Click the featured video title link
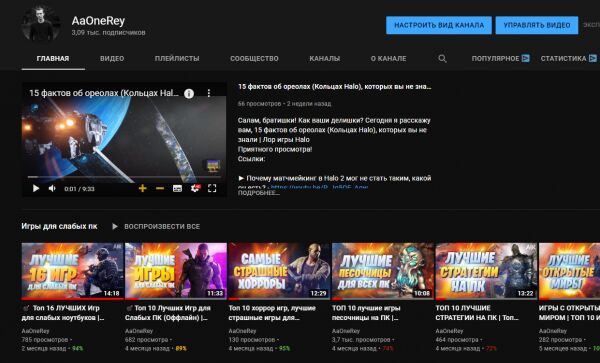Image resolution: width=600 pixels, height=363 pixels. click(334, 87)
